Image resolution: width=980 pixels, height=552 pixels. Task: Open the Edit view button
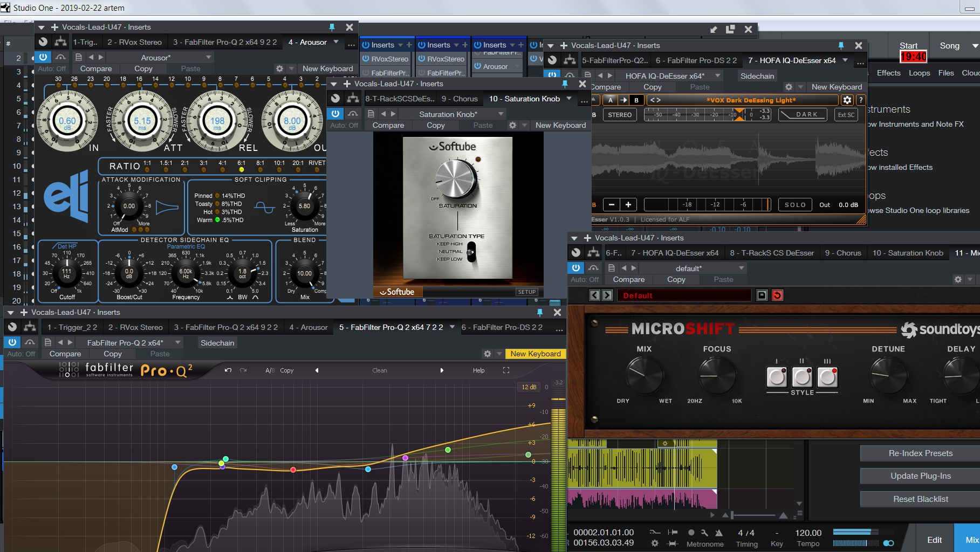click(x=934, y=540)
